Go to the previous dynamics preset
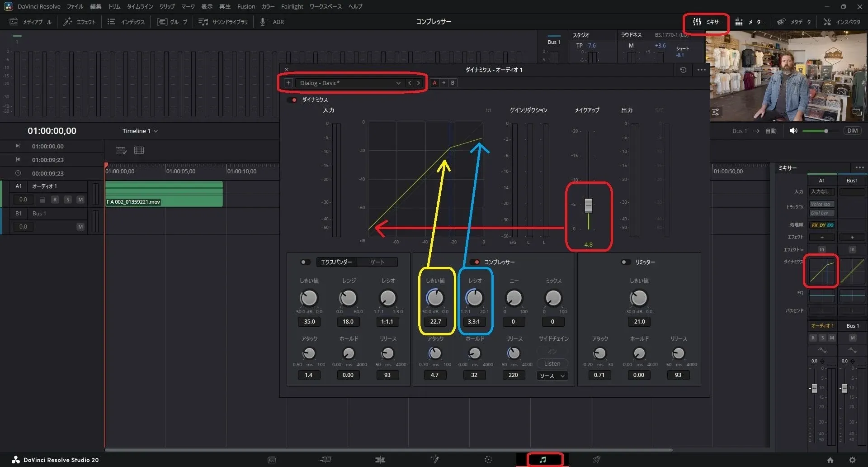 click(x=410, y=83)
